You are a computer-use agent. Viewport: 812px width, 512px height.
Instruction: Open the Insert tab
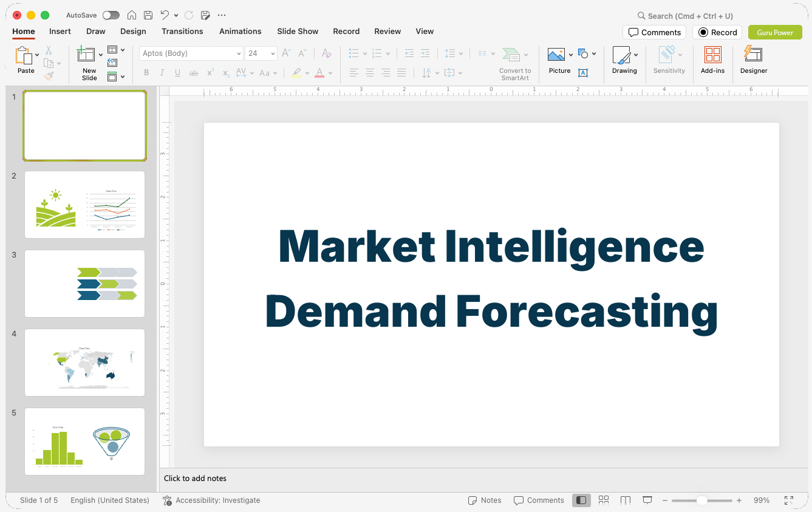coord(60,32)
